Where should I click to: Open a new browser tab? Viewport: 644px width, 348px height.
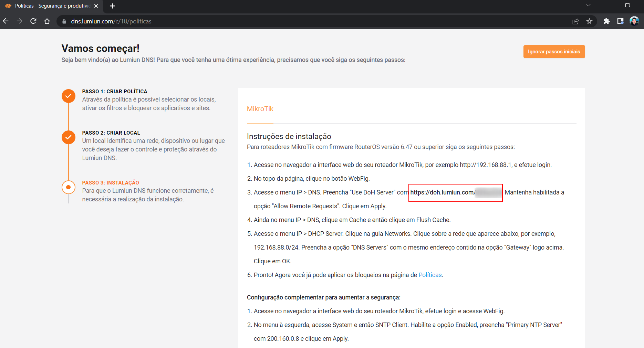pyautogui.click(x=112, y=6)
